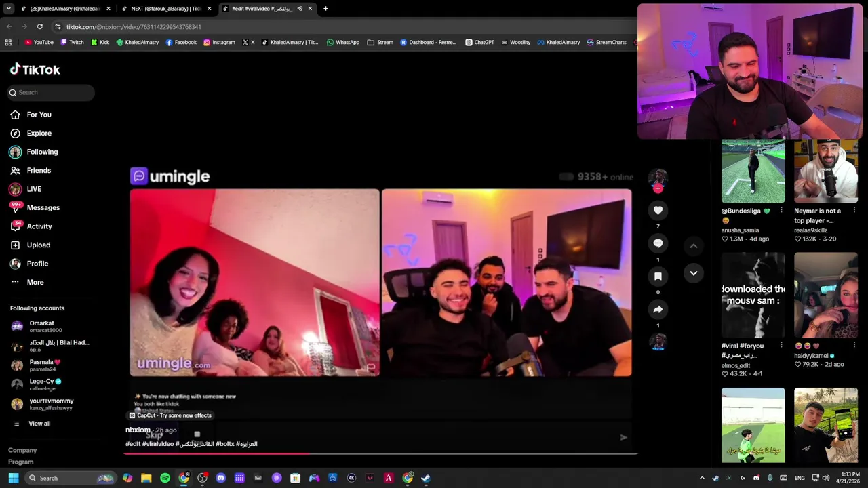Open the WhatsApp bookmark
This screenshot has height=488, width=868.
(x=343, y=42)
